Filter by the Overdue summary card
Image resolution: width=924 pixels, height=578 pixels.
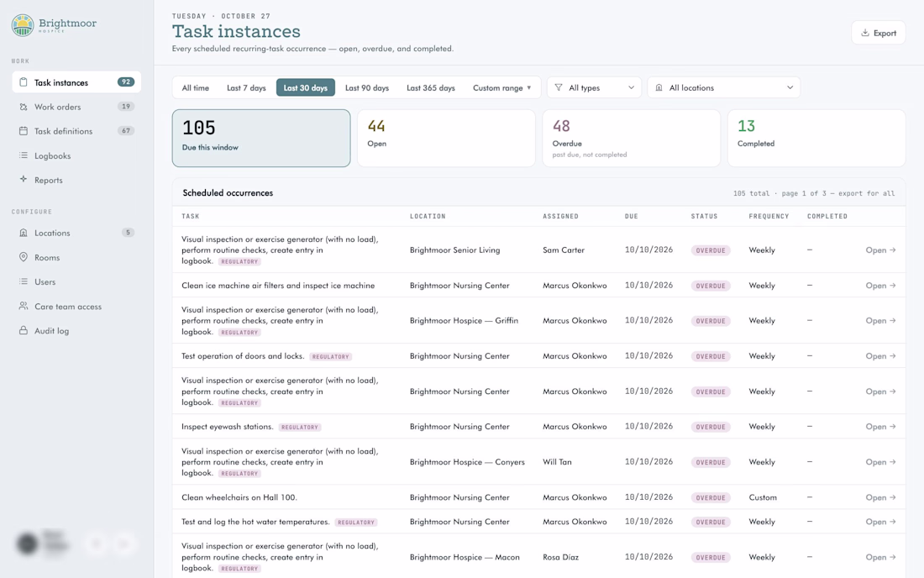click(631, 138)
